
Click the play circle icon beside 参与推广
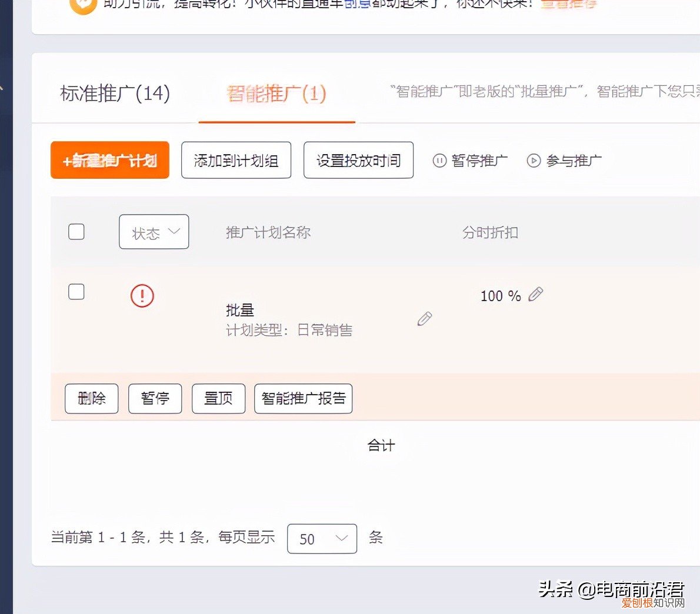coord(534,160)
